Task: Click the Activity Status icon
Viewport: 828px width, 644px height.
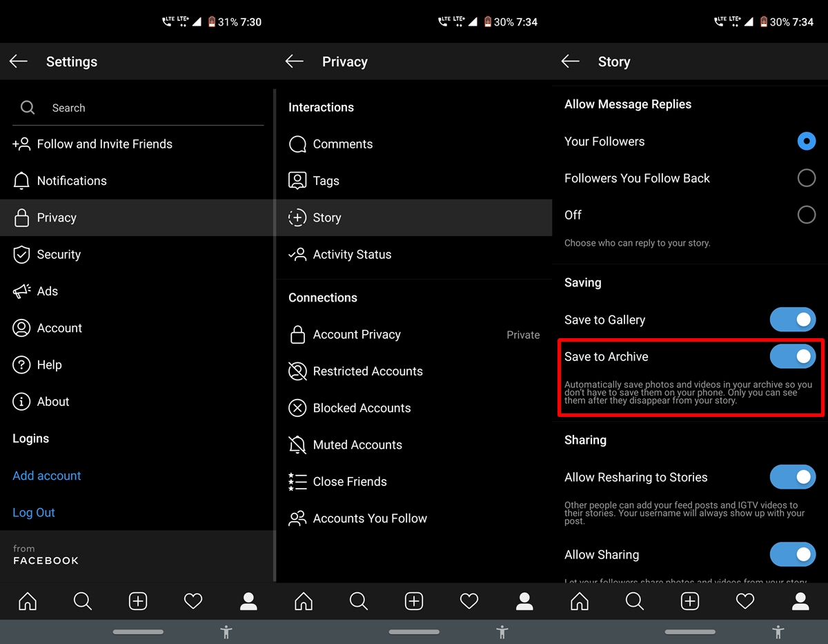Action: (297, 255)
